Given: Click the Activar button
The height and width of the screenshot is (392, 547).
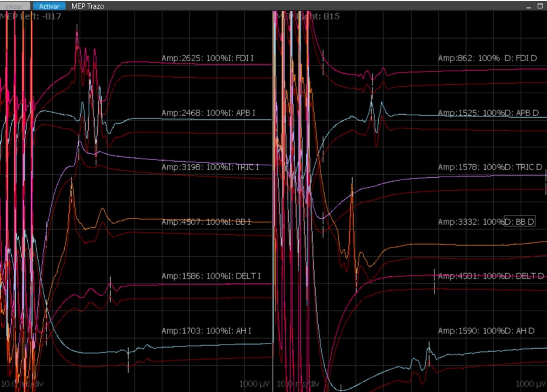Looking at the screenshot, I should click(49, 6).
